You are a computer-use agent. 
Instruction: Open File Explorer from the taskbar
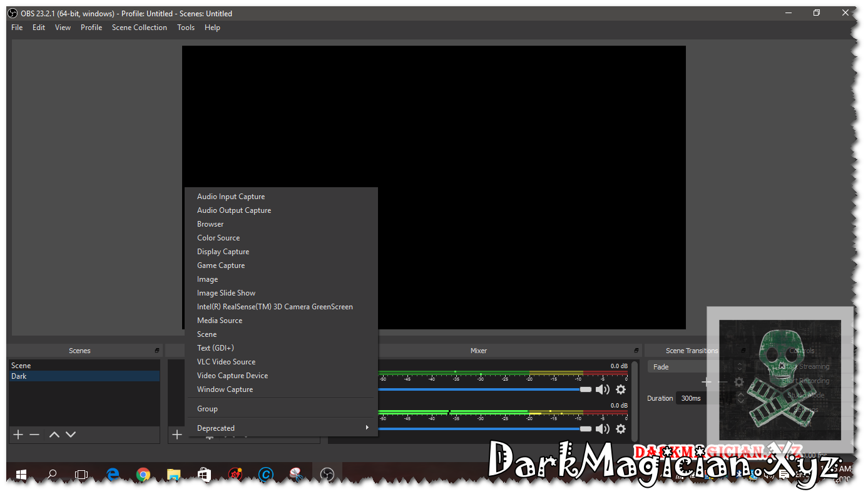(174, 475)
